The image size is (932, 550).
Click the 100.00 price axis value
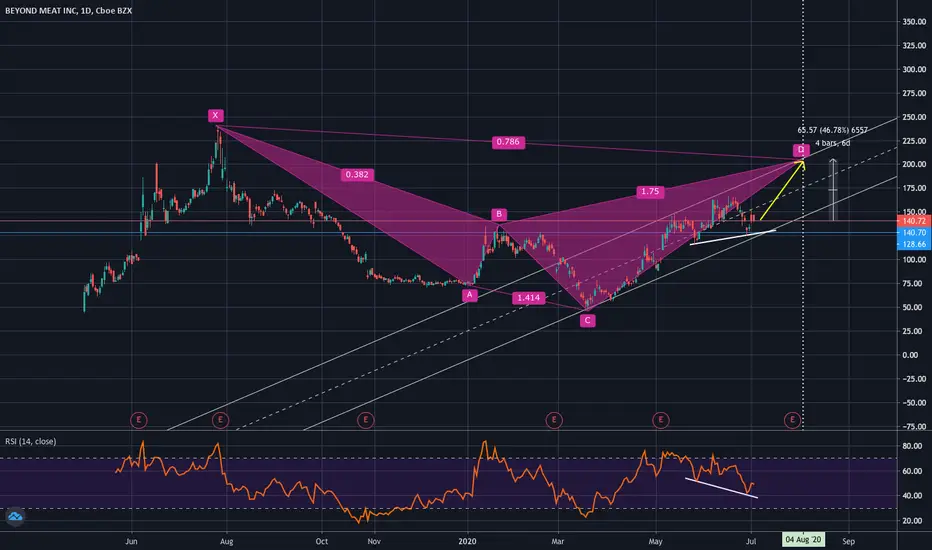click(x=914, y=259)
